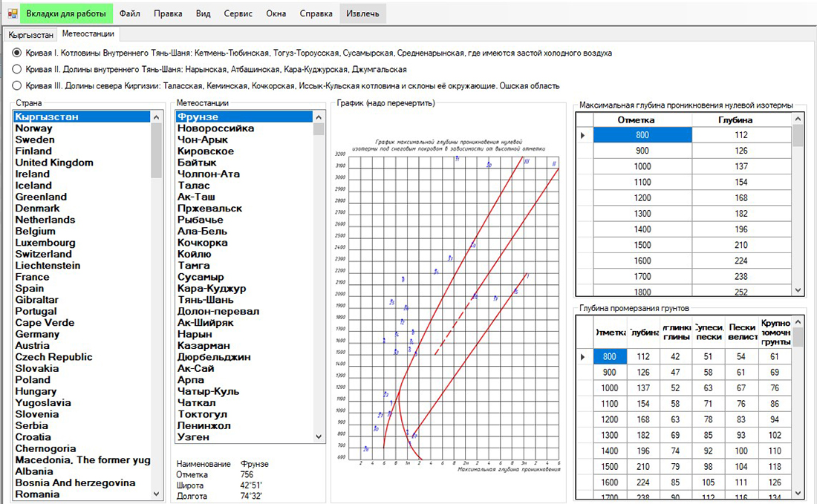Click the up arrow of the Глубина промерзания грунтов table scrollbar

(x=798, y=322)
